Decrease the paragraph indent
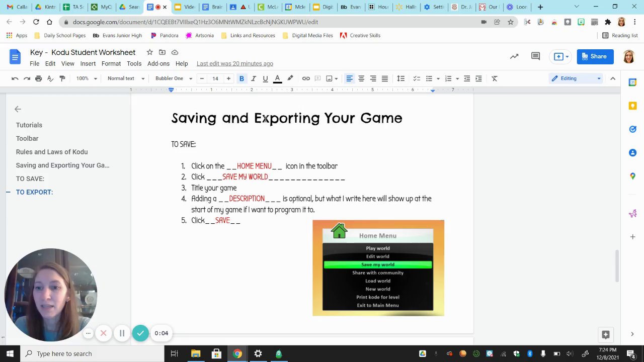This screenshot has height=362, width=644. click(x=467, y=78)
